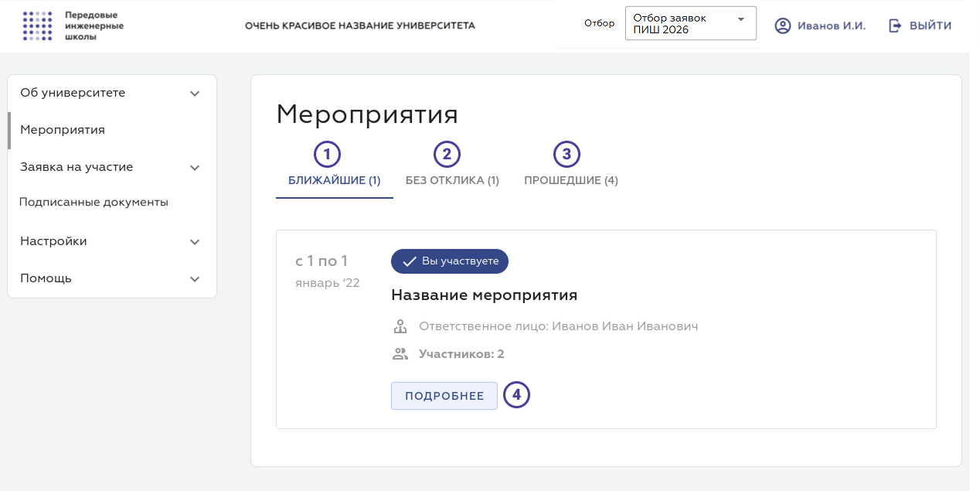The width and height of the screenshot is (980, 491).
Task: Click the с 1 по 1 date text
Action: 322,261
